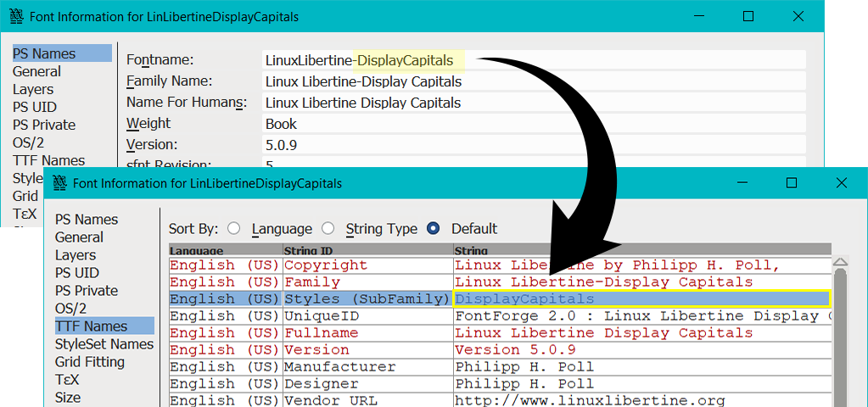Switch to PS Names in the front window
The image size is (868, 407).
pos(87,220)
